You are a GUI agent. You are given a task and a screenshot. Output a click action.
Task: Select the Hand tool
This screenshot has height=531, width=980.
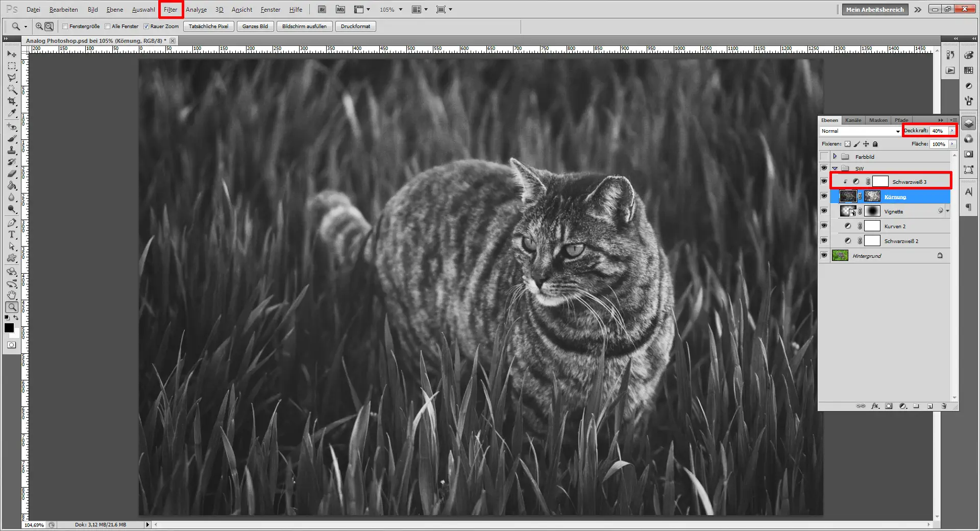[x=11, y=295]
